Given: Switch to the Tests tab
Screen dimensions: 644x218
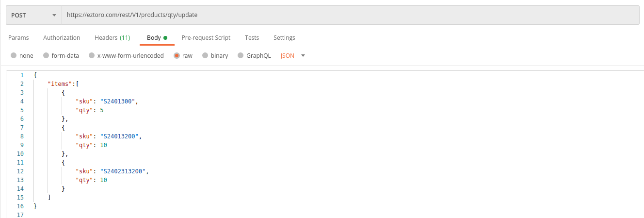Looking at the screenshot, I should (x=252, y=37).
